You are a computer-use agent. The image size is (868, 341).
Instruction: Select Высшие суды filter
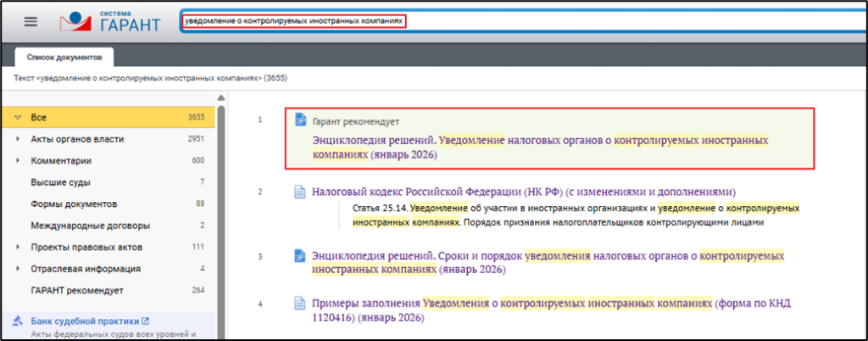click(x=60, y=182)
